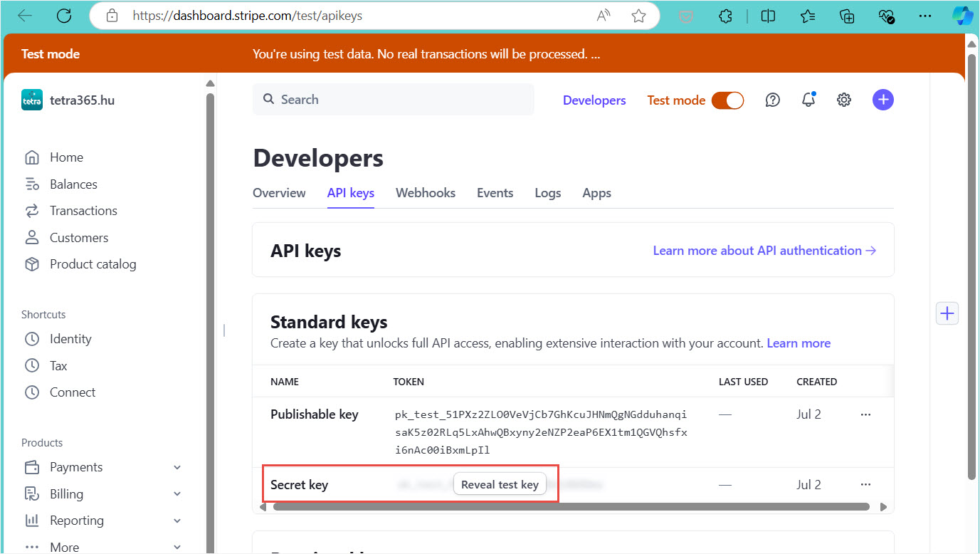Toggle the Test mode switch
980x554 pixels.
727,100
